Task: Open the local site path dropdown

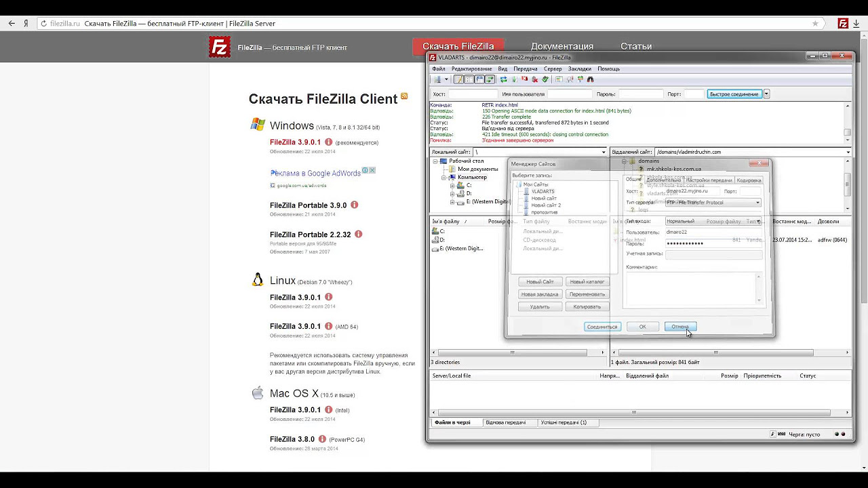Action: pyautogui.click(x=604, y=152)
